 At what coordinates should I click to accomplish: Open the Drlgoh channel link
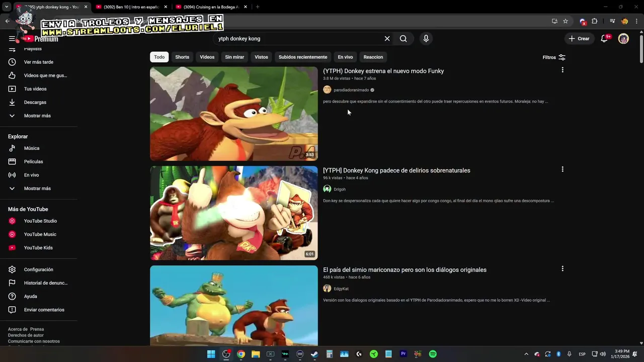(340, 190)
